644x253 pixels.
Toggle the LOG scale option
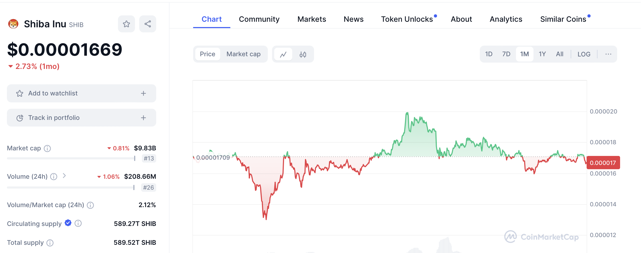(x=584, y=54)
